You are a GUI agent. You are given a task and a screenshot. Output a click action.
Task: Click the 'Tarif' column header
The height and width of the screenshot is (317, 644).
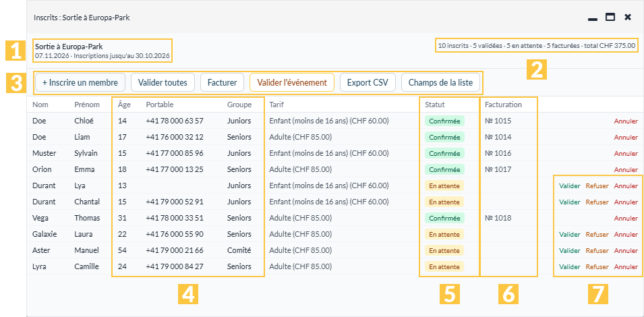point(276,105)
